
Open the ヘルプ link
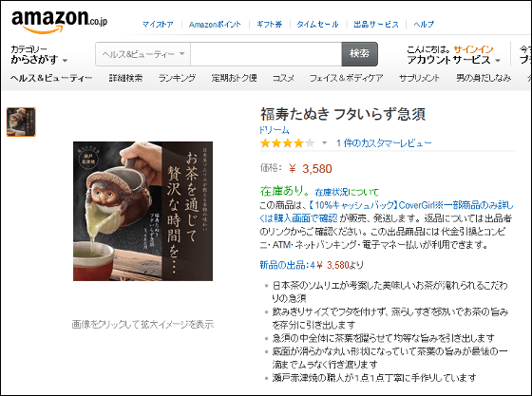[x=424, y=25]
